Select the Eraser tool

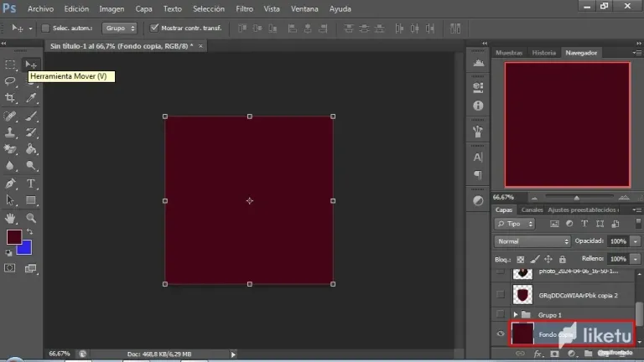10,149
